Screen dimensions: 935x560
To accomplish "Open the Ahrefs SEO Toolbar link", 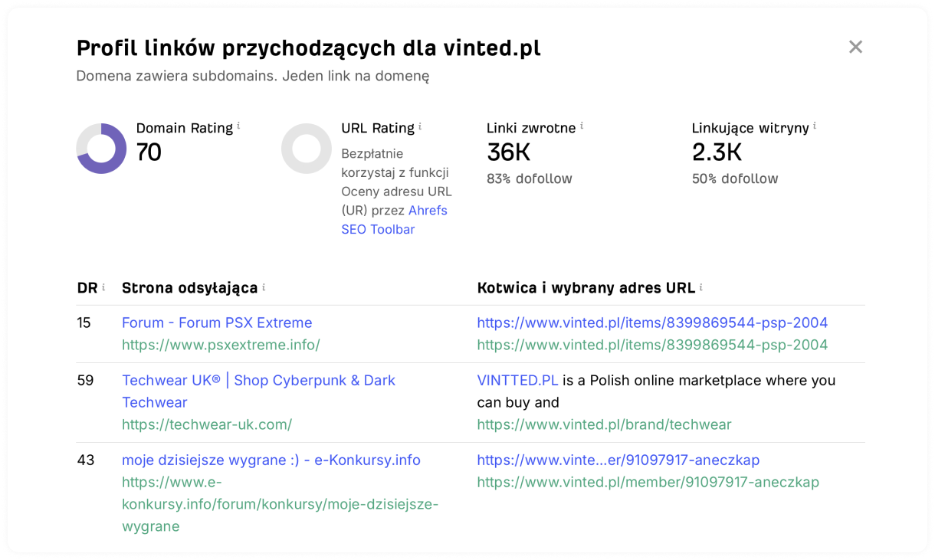I will [x=394, y=220].
